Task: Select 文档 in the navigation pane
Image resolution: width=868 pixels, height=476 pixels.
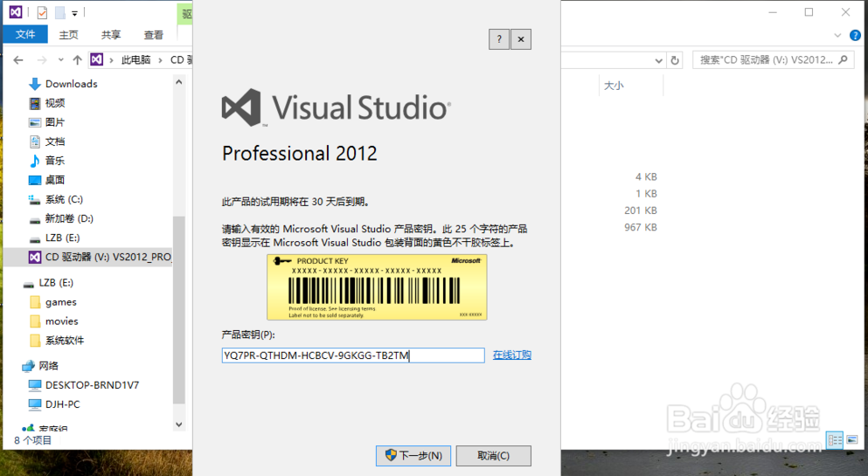Action: click(x=55, y=141)
